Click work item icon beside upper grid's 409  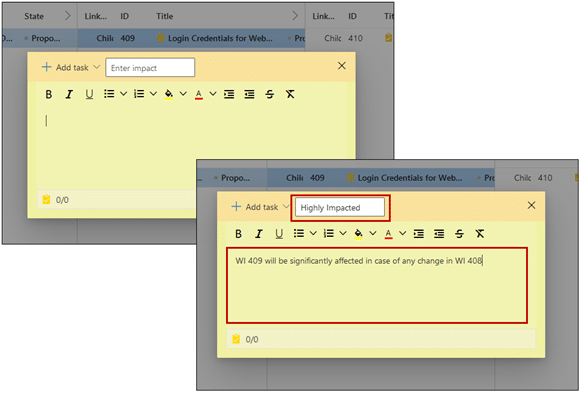tap(160, 38)
